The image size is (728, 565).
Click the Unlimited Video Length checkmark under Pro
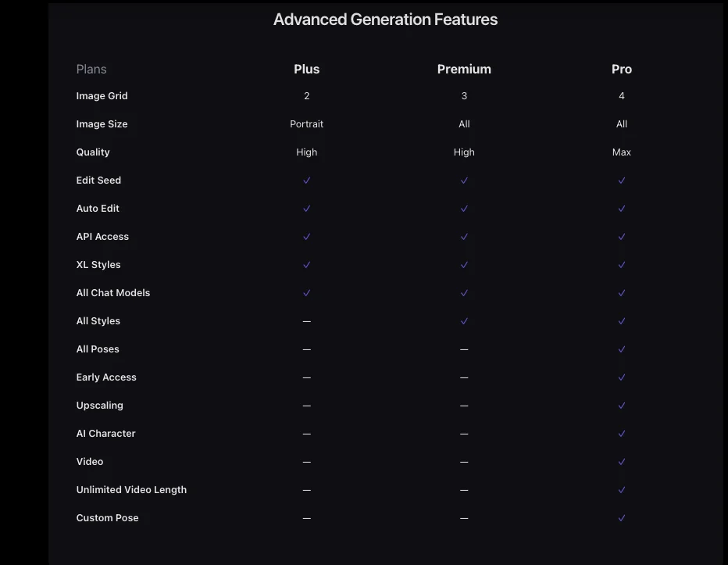click(x=621, y=490)
